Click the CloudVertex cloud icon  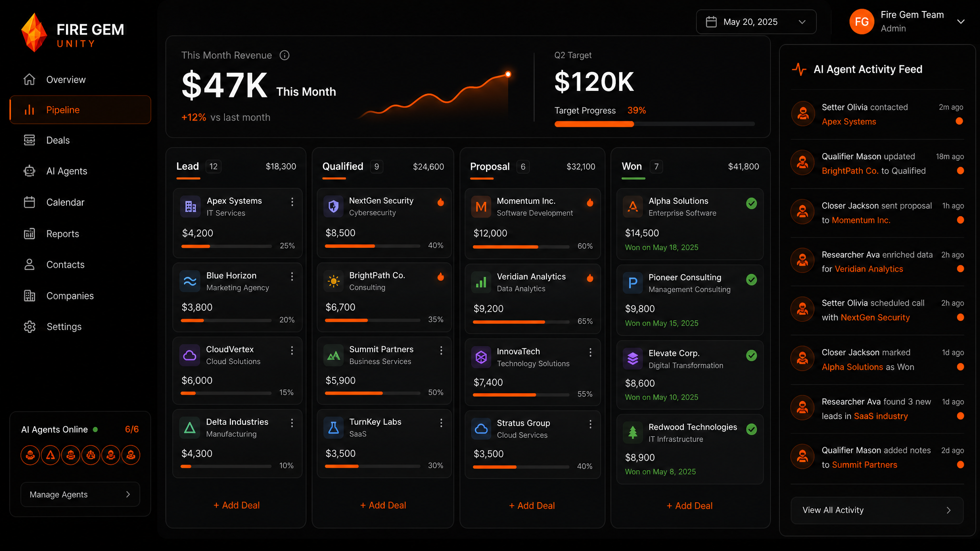(x=189, y=355)
